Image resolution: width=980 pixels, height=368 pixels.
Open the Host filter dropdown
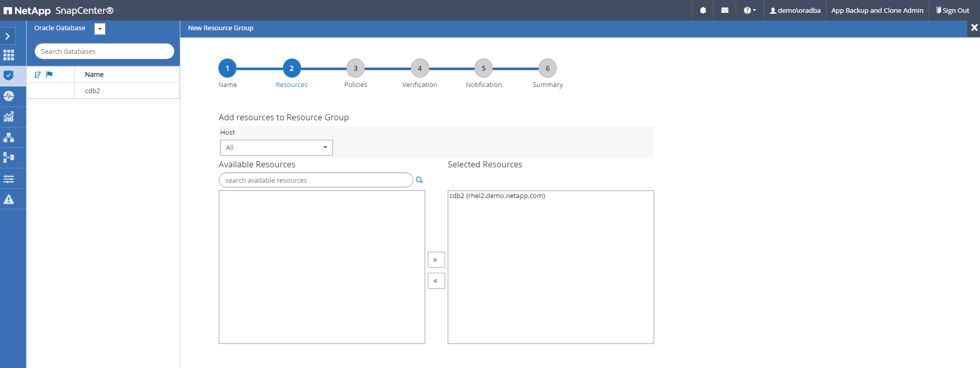coord(276,147)
